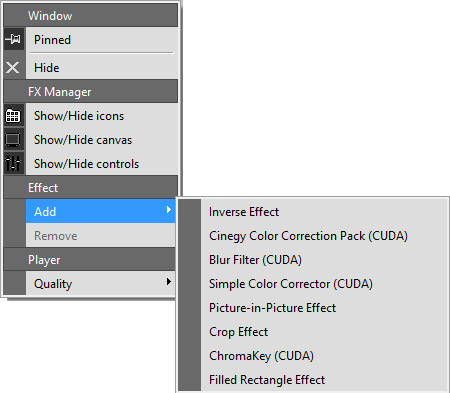The width and height of the screenshot is (450, 393).
Task: Add Cinegy Color Correction Pack (CUDA)
Action: [324, 236]
